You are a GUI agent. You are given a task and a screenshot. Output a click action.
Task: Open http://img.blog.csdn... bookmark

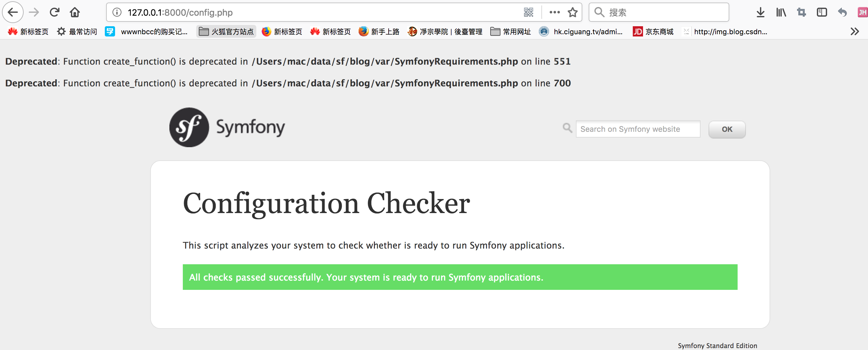[725, 32]
